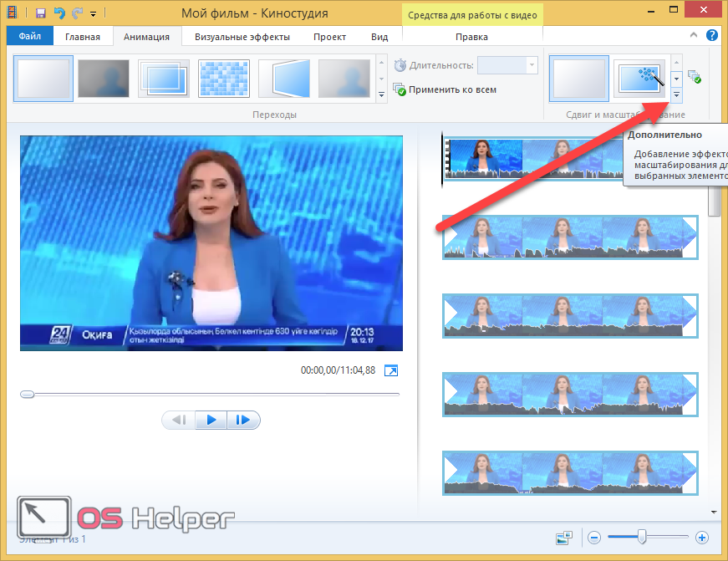Apply pan and zoom to all icon
728x561 pixels.
tap(694, 77)
